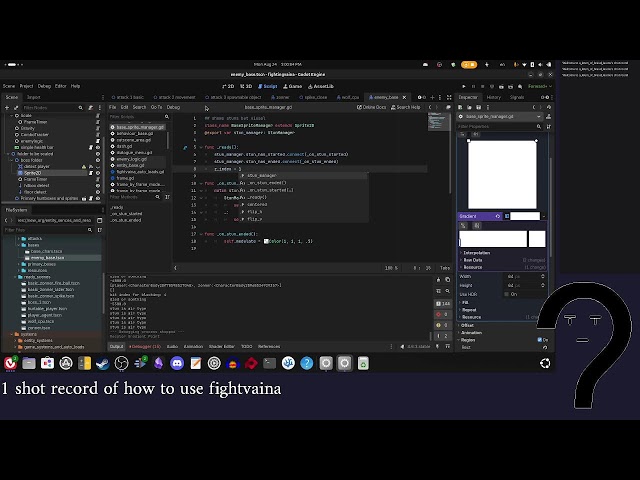Toggle visibility of Sprite2D node

pyautogui.click(x=98, y=173)
